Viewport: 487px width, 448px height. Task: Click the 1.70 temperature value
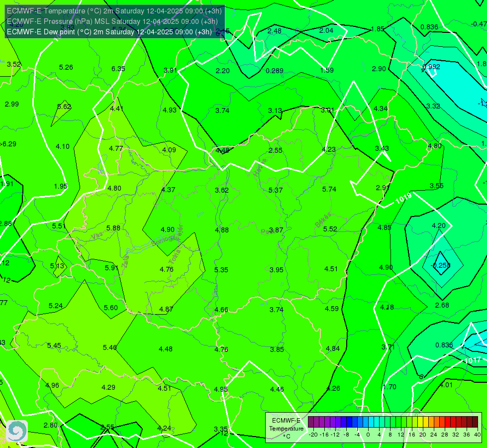[x=390, y=387]
